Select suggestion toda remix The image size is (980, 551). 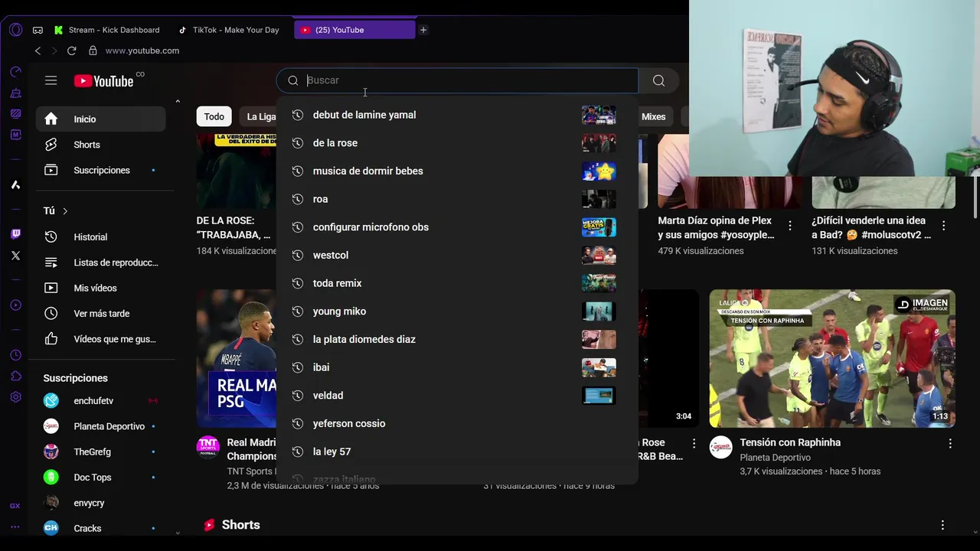pyautogui.click(x=457, y=283)
